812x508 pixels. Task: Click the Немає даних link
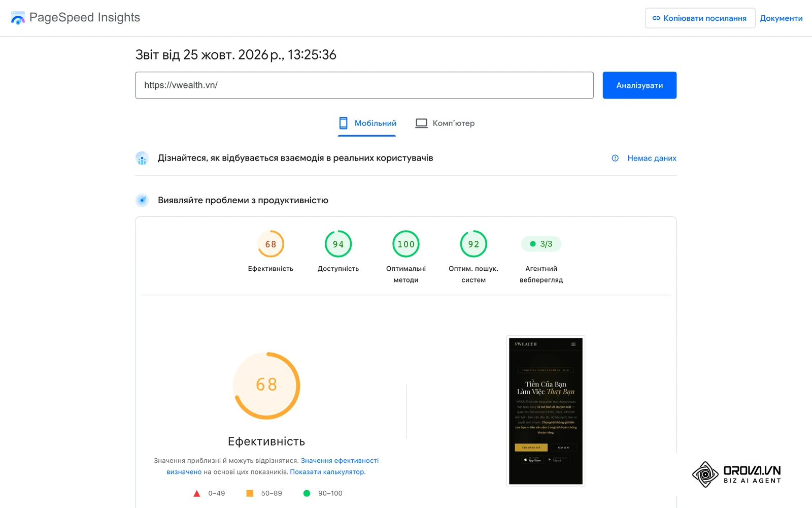point(652,158)
